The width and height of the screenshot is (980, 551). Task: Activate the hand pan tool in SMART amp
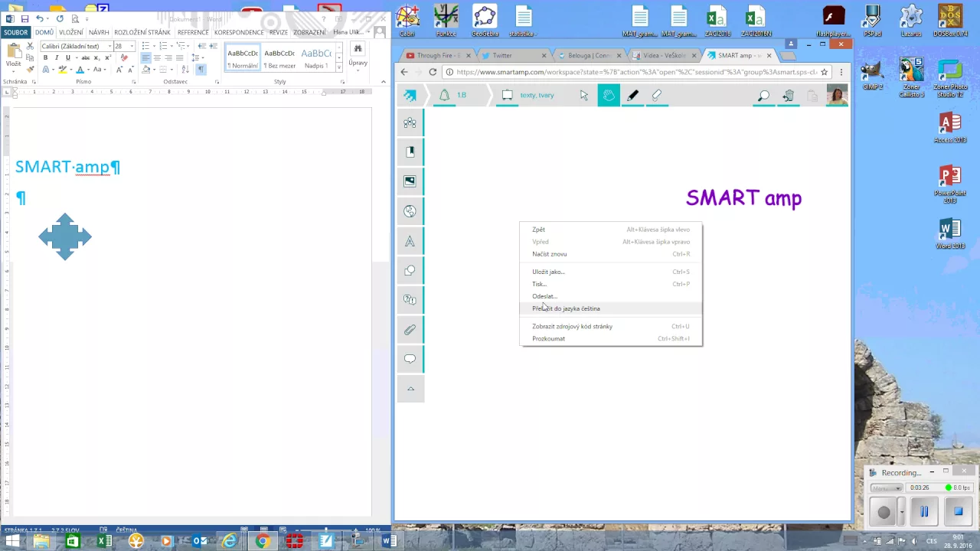click(x=609, y=95)
